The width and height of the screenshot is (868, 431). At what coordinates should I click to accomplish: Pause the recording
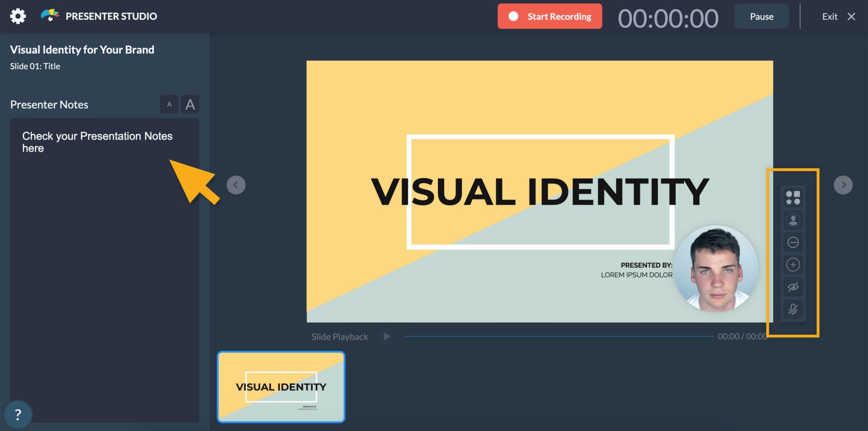pyautogui.click(x=761, y=16)
